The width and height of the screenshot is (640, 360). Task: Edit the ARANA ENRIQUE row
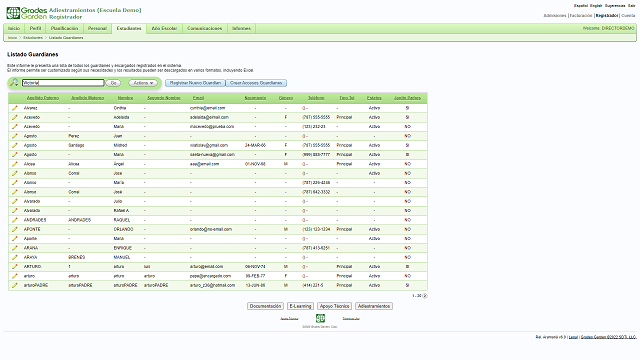15,248
